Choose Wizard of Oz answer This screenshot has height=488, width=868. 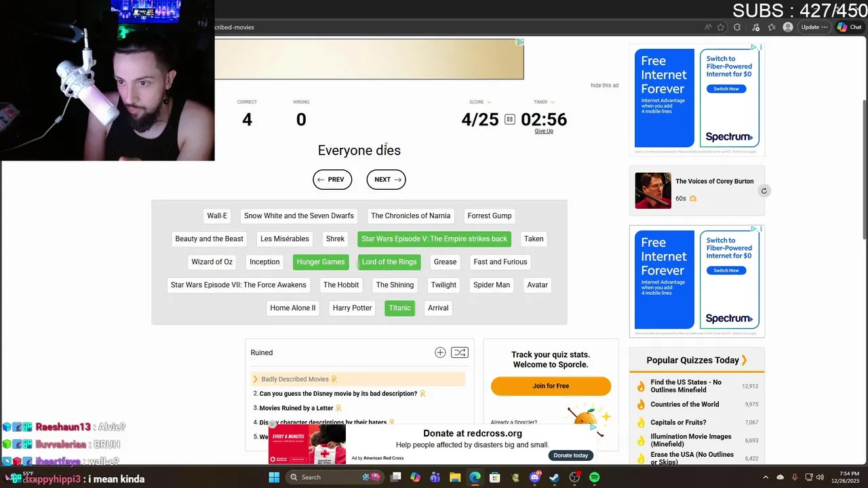212,262
